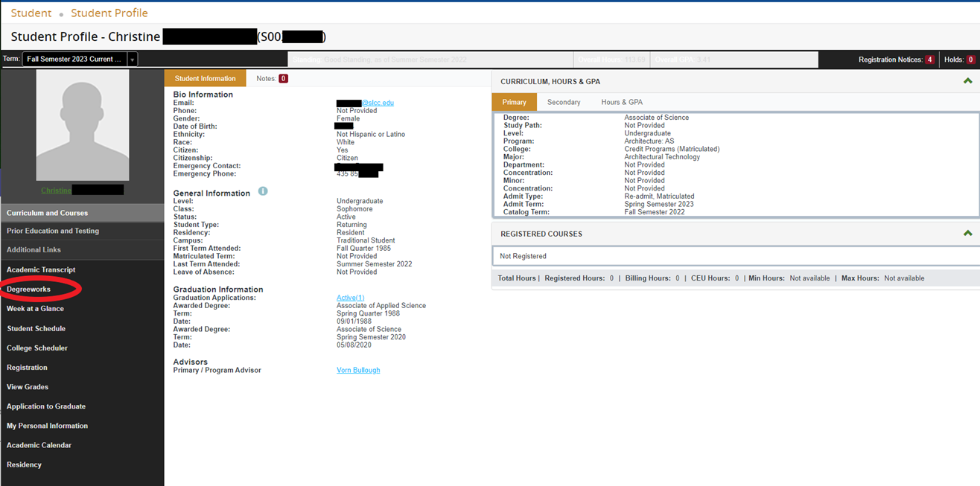Click the Holds counter badge

(x=970, y=60)
